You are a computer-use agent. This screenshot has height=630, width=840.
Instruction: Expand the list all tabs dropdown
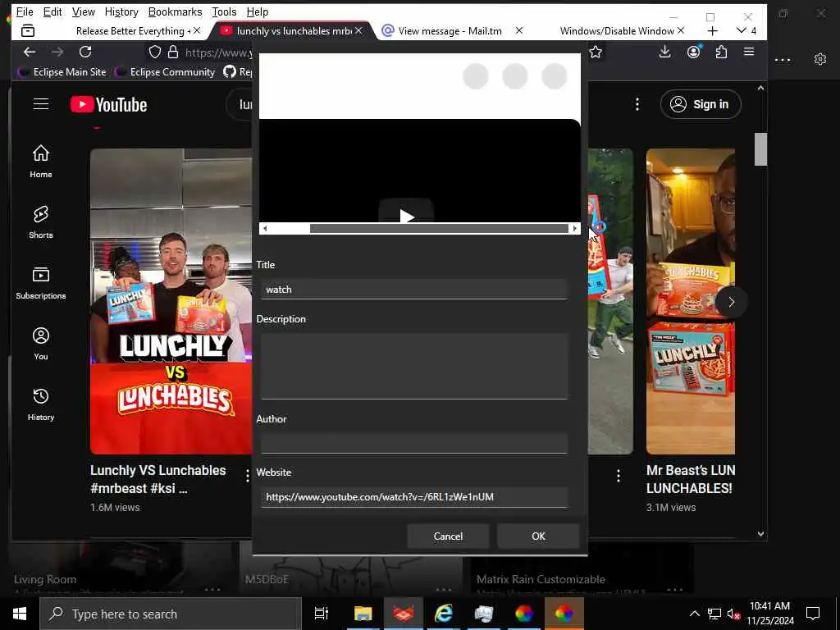(x=746, y=30)
